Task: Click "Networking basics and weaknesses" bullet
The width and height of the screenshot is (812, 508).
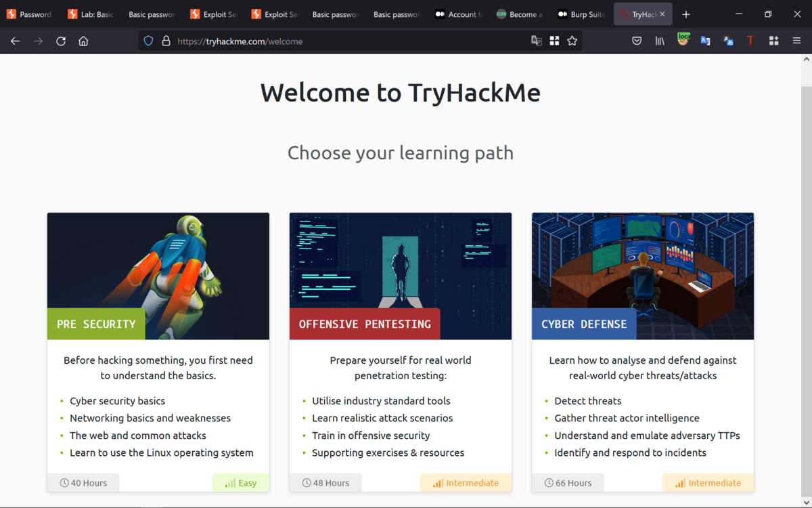Action: 150,418
